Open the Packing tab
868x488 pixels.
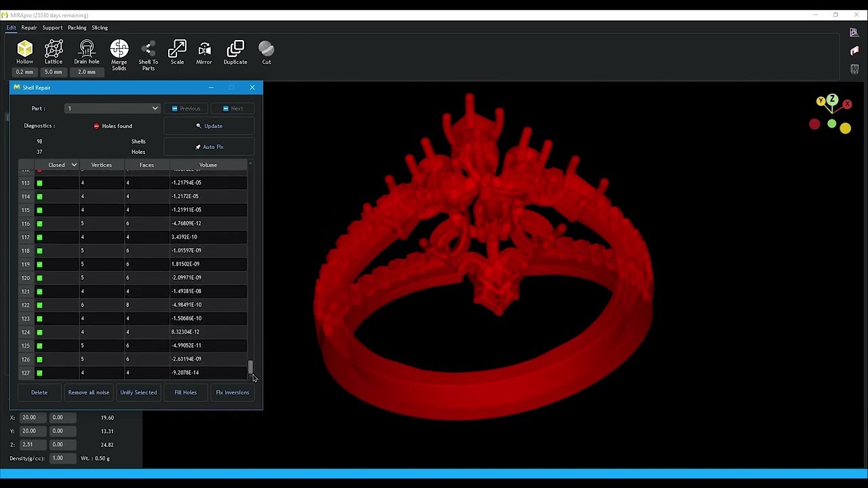77,28
